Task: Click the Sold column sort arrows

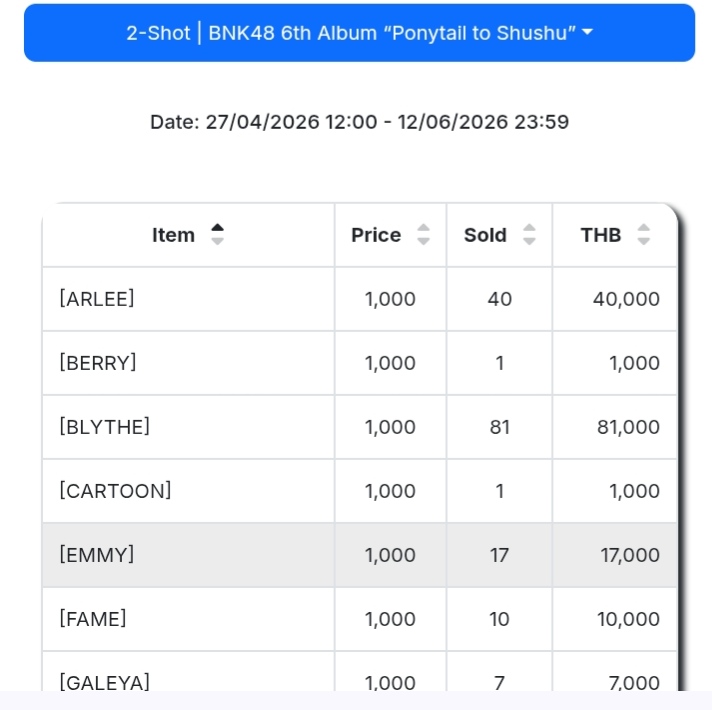Action: [x=530, y=235]
